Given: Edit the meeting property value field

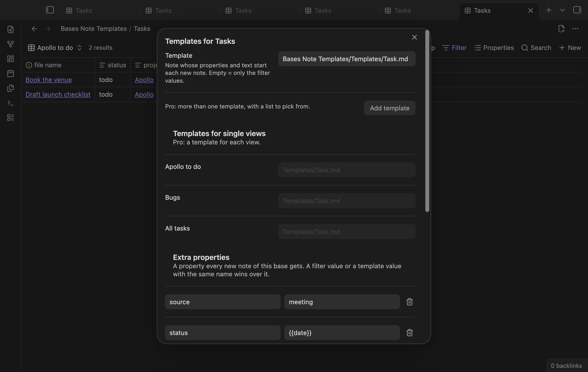Looking at the screenshot, I should coord(342,302).
